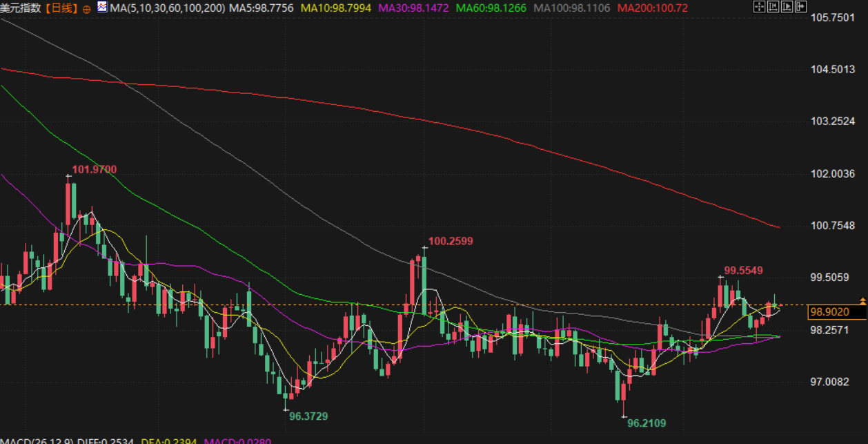
Task: Click the orange circled-plus icon beside 日线
Action: 86,8
